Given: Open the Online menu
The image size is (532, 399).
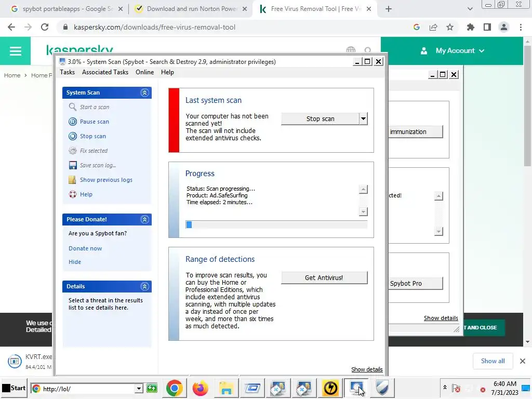Looking at the screenshot, I should coord(144,72).
